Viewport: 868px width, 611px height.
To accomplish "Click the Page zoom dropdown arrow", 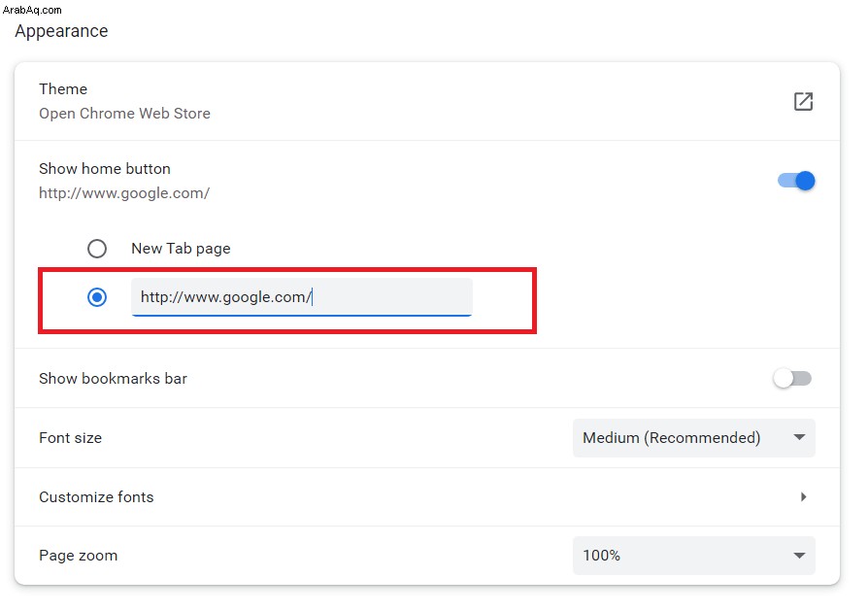I will (799, 555).
